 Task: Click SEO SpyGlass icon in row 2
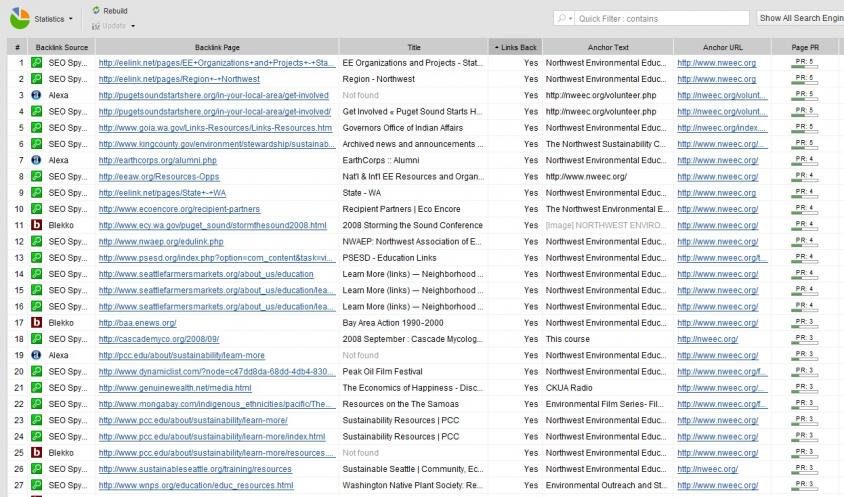(x=36, y=79)
